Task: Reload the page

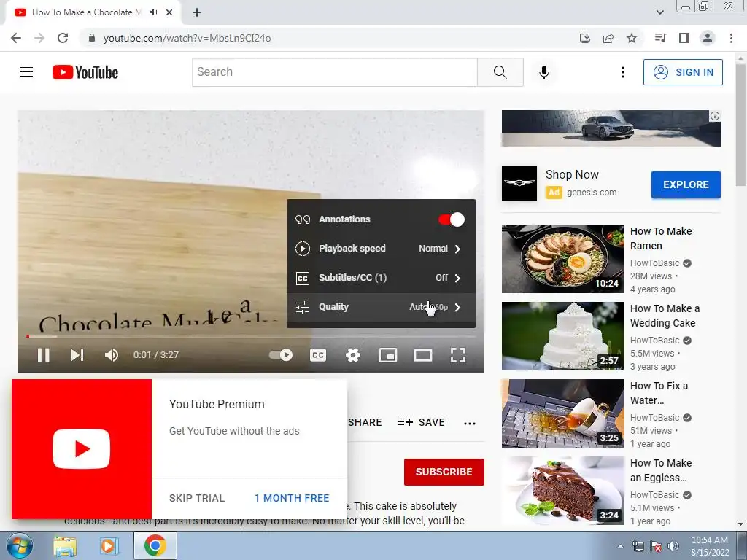Action: pos(63,38)
